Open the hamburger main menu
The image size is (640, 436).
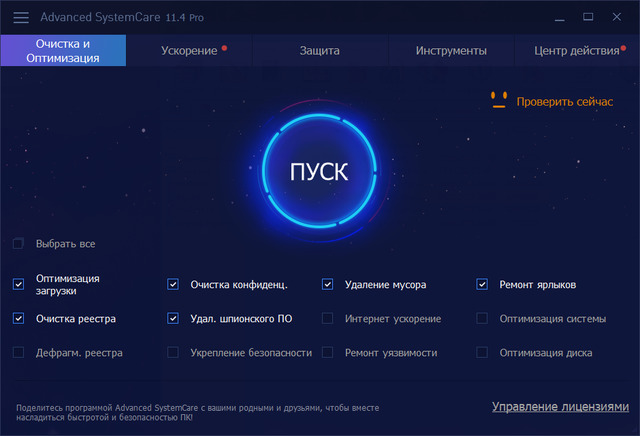tap(21, 17)
